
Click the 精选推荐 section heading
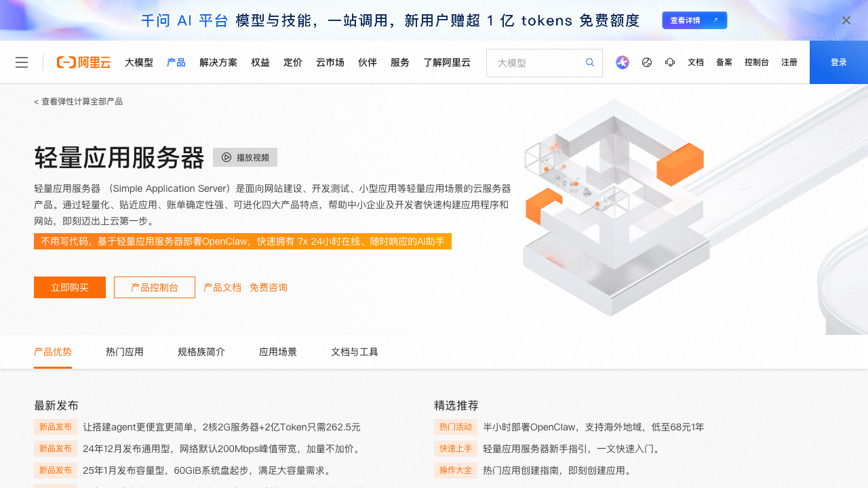coord(456,405)
